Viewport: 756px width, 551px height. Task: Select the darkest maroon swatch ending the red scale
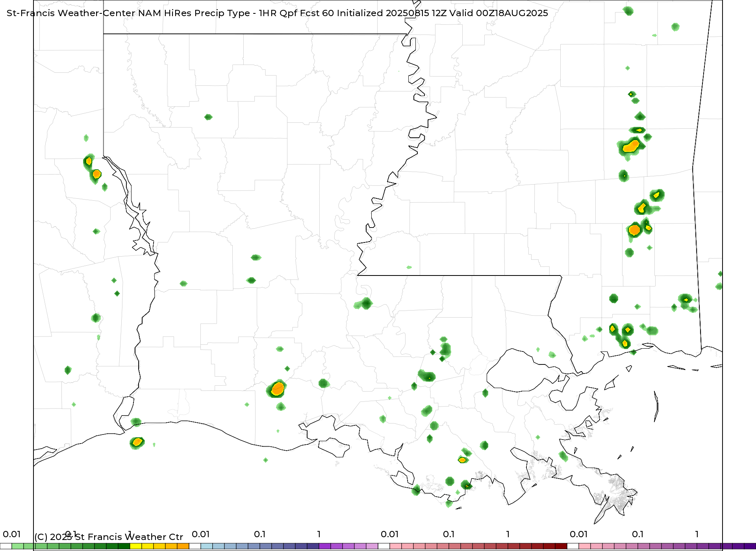click(561, 546)
